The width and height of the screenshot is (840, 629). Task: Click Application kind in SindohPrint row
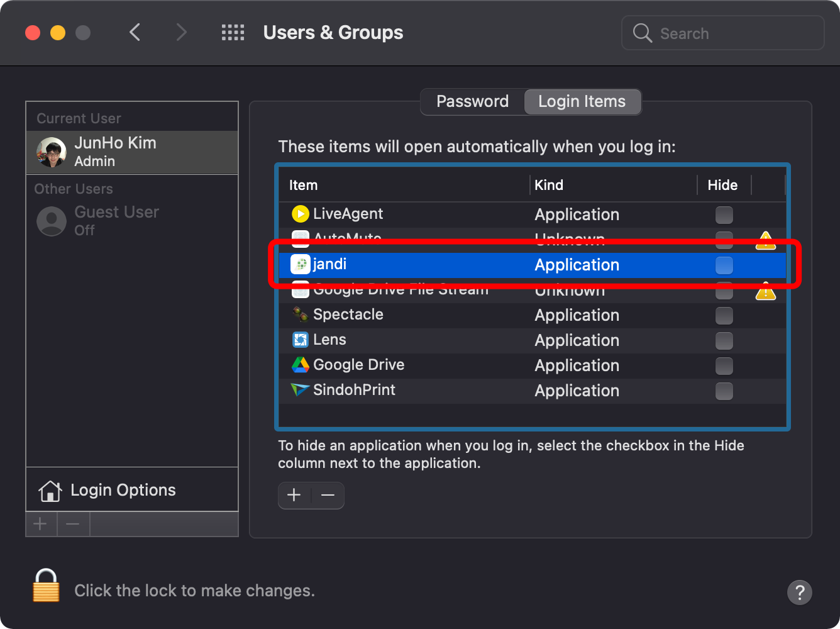point(577,391)
